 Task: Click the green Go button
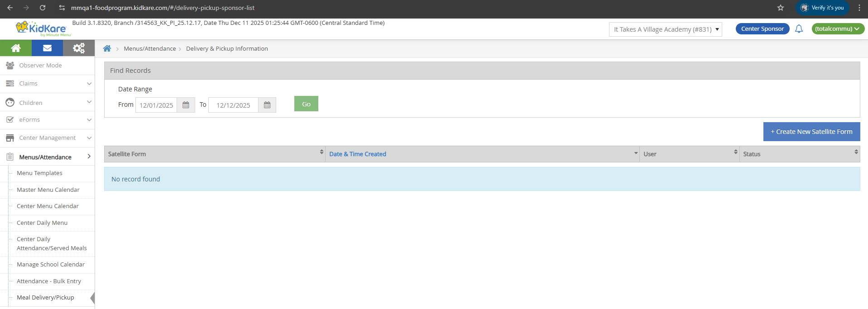pos(306,104)
